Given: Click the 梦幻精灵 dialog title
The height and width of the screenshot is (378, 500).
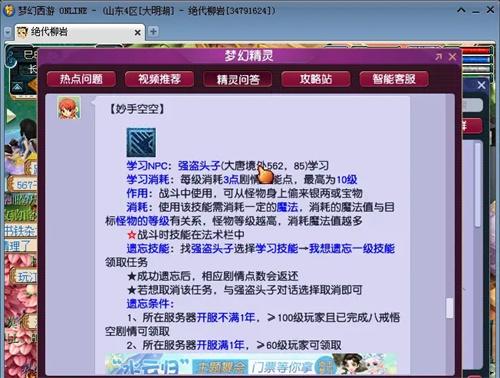Looking at the screenshot, I should point(249,56).
